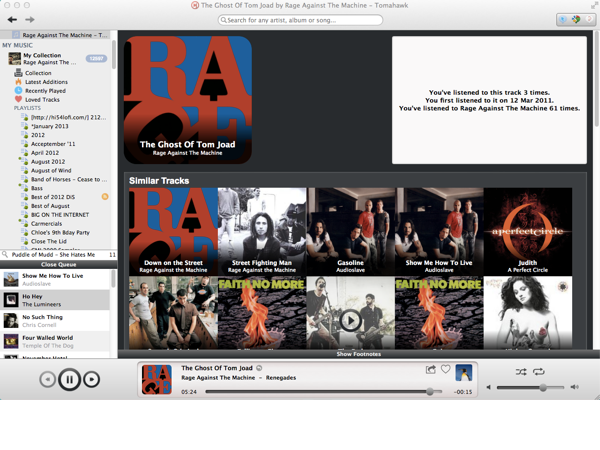Open playlist January 2013
Image resolution: width=600 pixels, height=450 pixels.
50,126
